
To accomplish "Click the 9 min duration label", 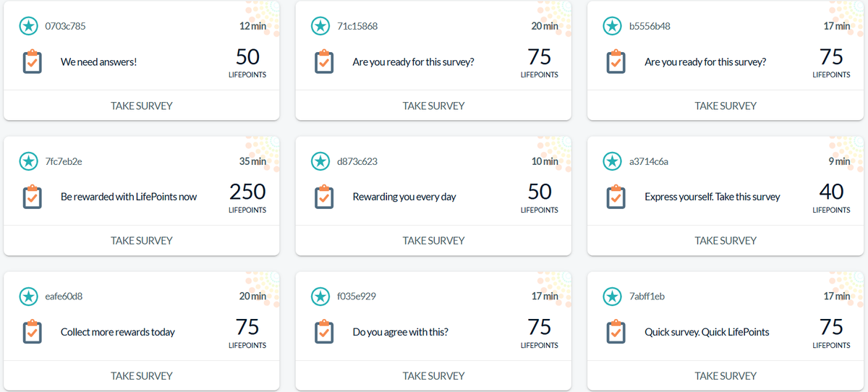I will [839, 161].
